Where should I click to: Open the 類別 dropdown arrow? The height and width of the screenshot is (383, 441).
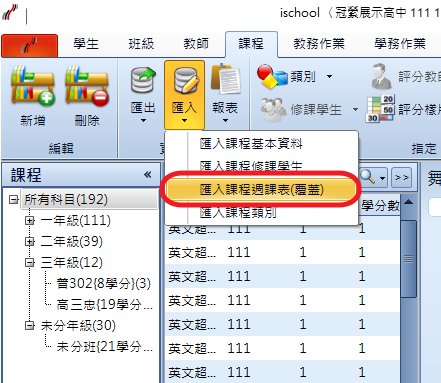pyautogui.click(x=329, y=77)
